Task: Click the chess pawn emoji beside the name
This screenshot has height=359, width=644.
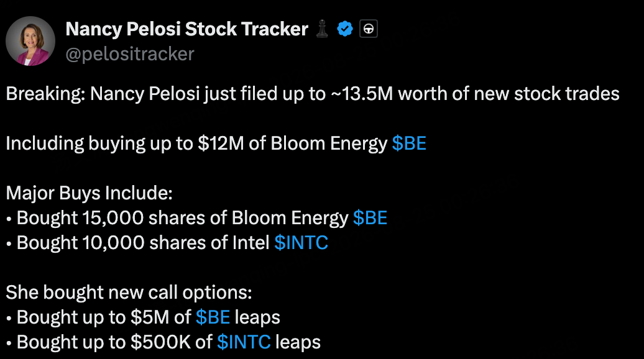Action: pos(323,29)
